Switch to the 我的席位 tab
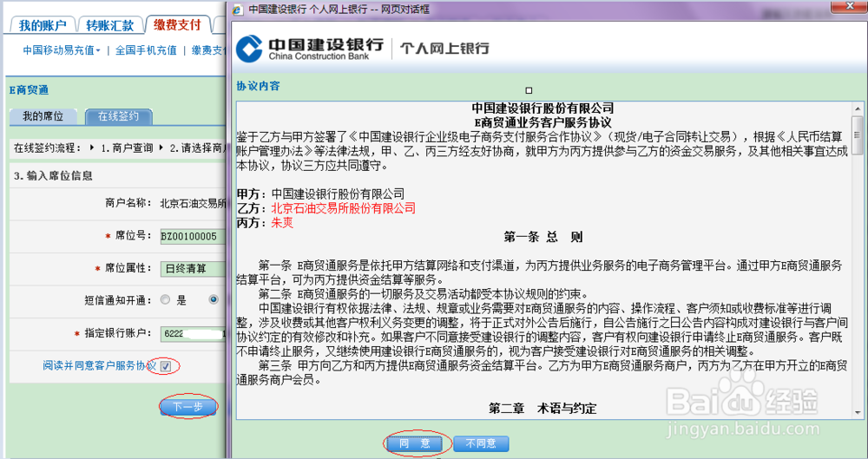 tap(43, 117)
